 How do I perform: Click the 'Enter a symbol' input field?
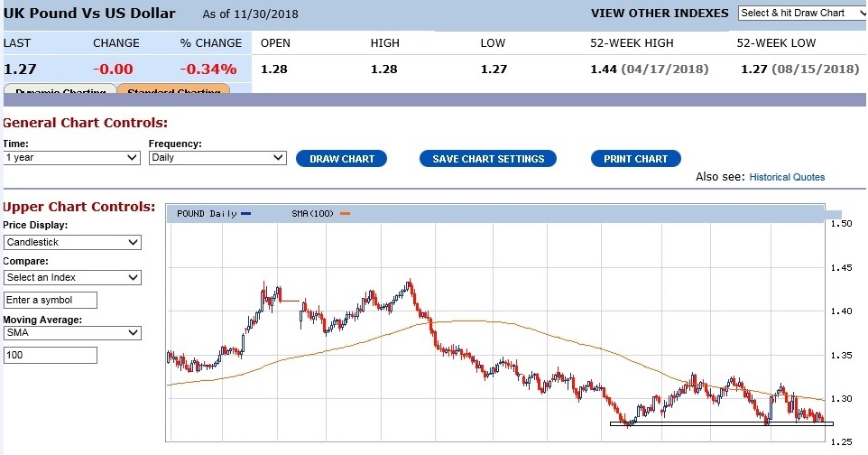pyautogui.click(x=51, y=300)
